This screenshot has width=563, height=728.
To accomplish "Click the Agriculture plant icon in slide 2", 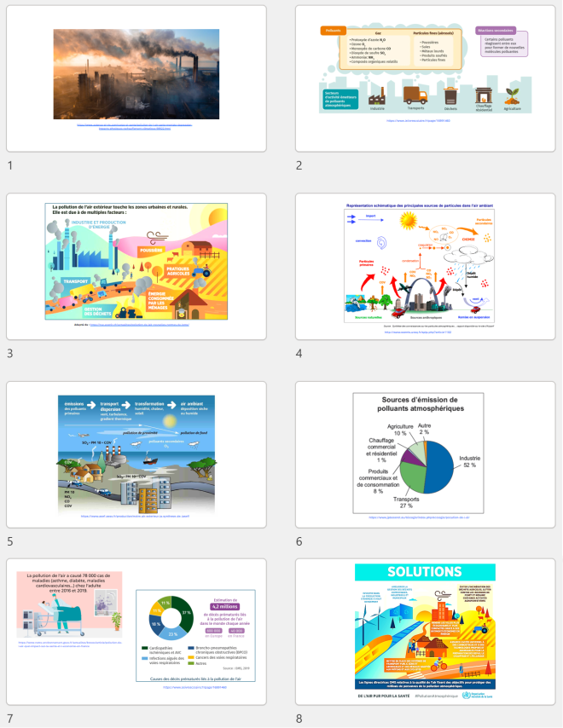I will tap(513, 94).
